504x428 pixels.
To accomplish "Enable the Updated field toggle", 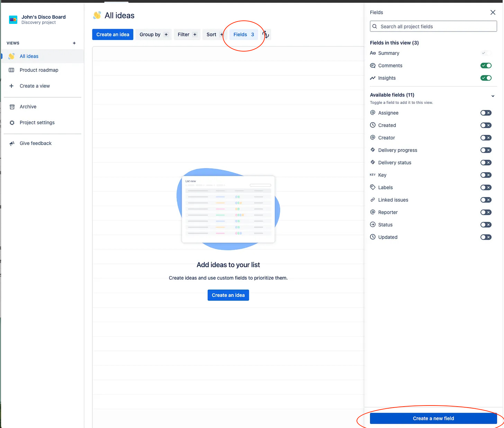I will [486, 237].
